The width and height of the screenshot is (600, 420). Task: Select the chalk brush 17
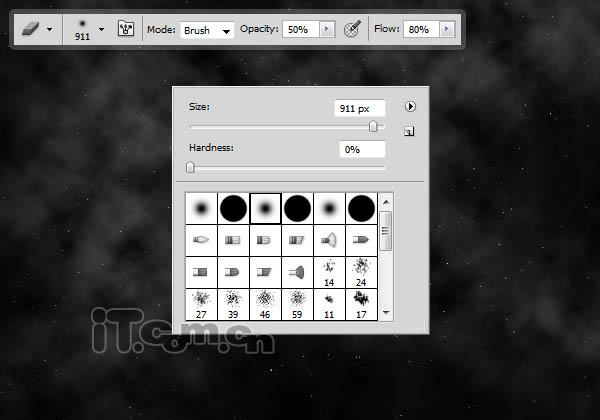coord(361,304)
